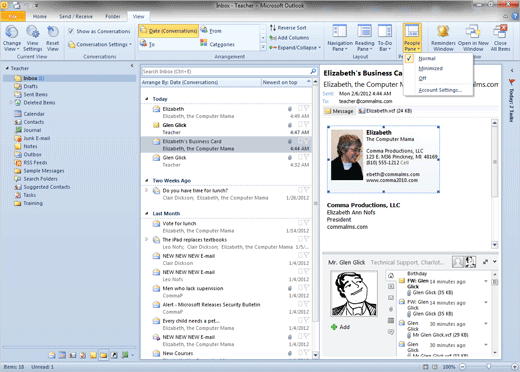Click the zoom slider in status bar

point(488,367)
